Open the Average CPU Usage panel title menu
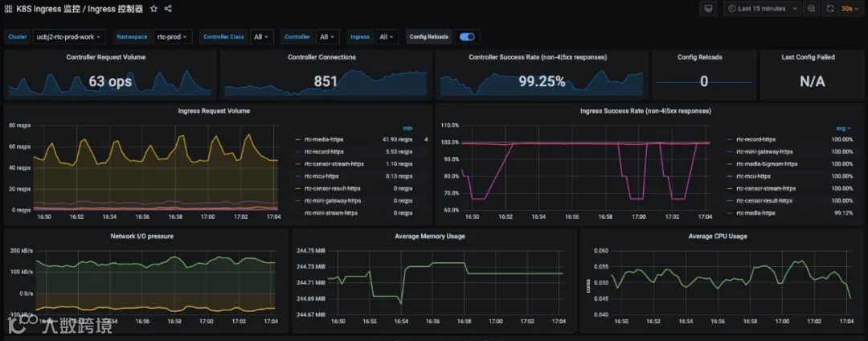 pyautogui.click(x=719, y=236)
